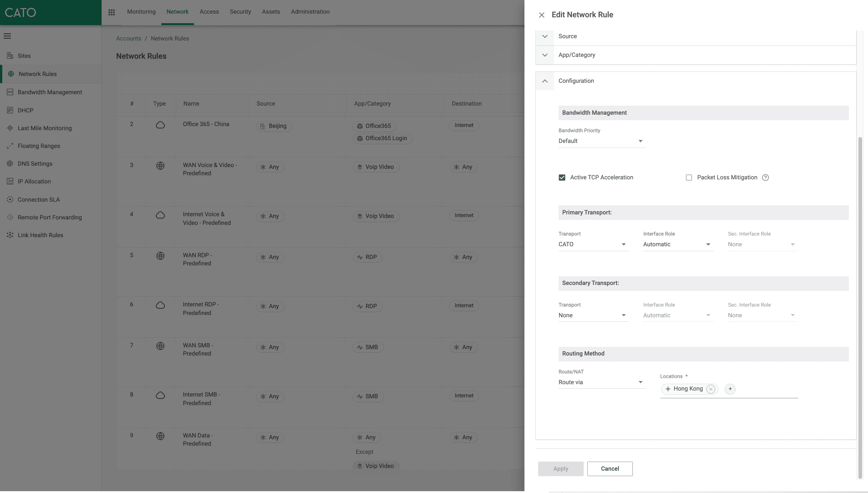Uncheck Active TCP Acceleration
The height and width of the screenshot is (493, 868).
pos(562,178)
